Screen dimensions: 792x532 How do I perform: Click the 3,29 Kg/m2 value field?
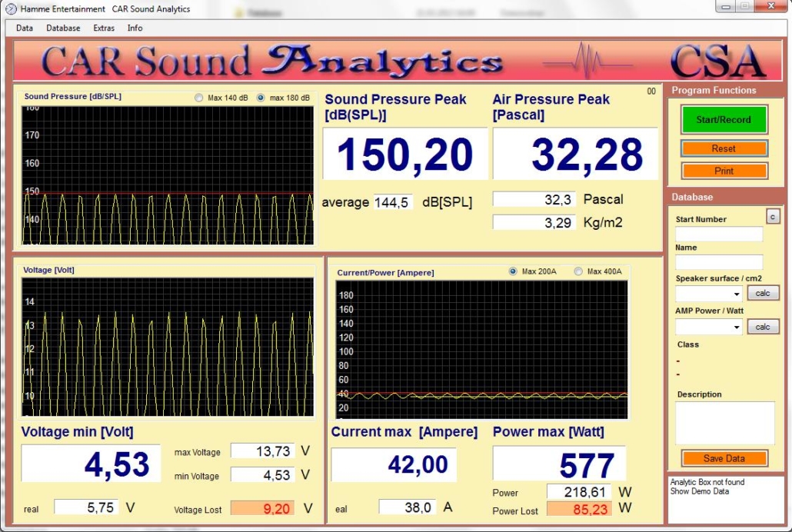[534, 222]
